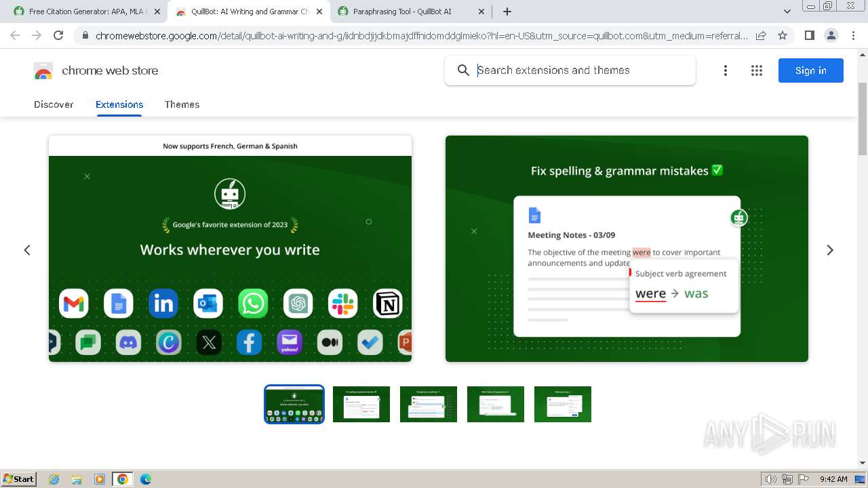Go back in browser history
The height and width of the screenshot is (488, 868).
click(x=15, y=35)
